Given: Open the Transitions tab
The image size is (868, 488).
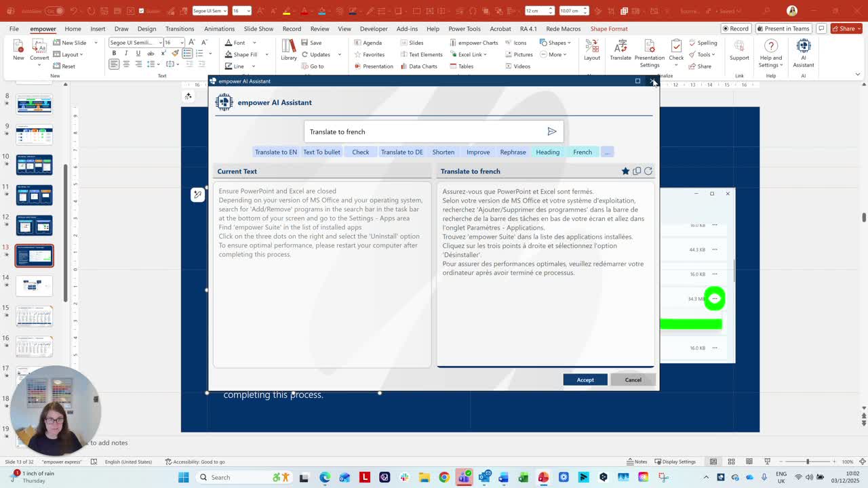Looking at the screenshot, I should [x=180, y=28].
